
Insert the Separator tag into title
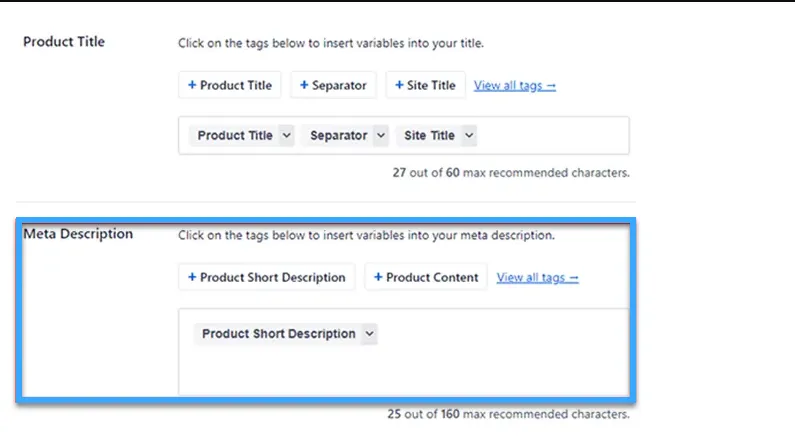point(333,85)
